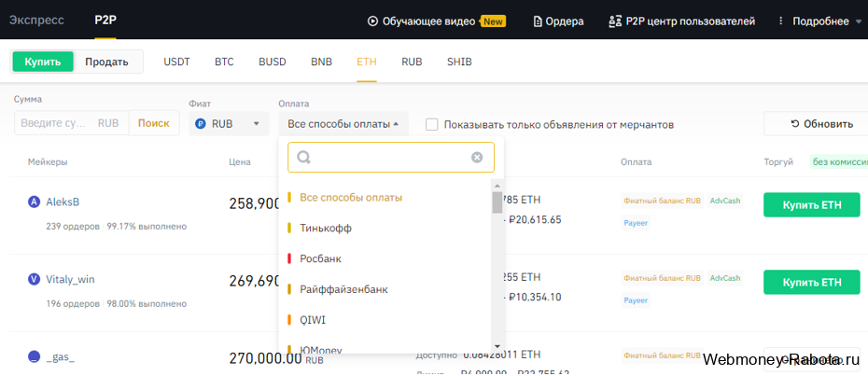Click the scrollbar thumb in payment list
Screen dimensions: 868x376
tap(497, 202)
